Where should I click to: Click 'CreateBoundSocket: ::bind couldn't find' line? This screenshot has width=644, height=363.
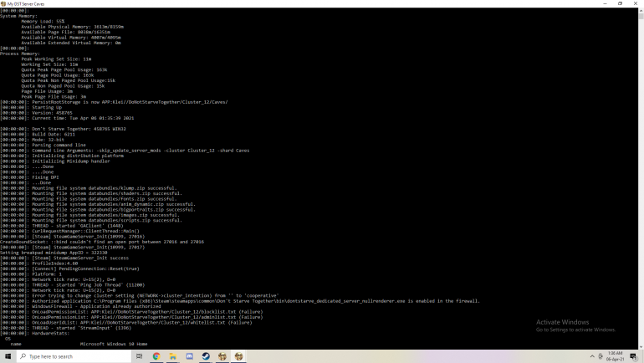[102, 242]
